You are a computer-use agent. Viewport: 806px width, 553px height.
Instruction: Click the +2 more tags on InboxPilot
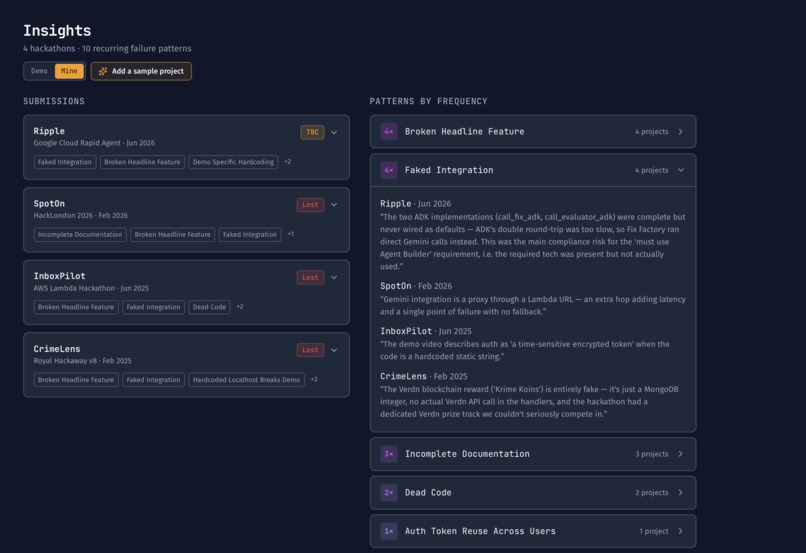coord(240,306)
